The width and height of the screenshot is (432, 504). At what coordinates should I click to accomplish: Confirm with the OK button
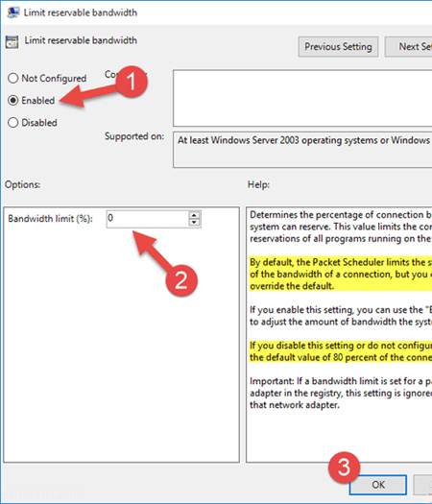tap(378, 485)
